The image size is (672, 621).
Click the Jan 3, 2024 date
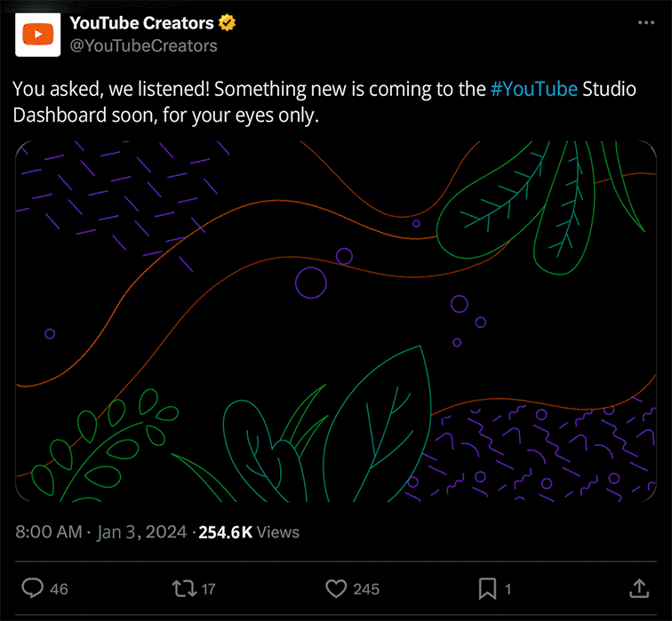pos(142,532)
